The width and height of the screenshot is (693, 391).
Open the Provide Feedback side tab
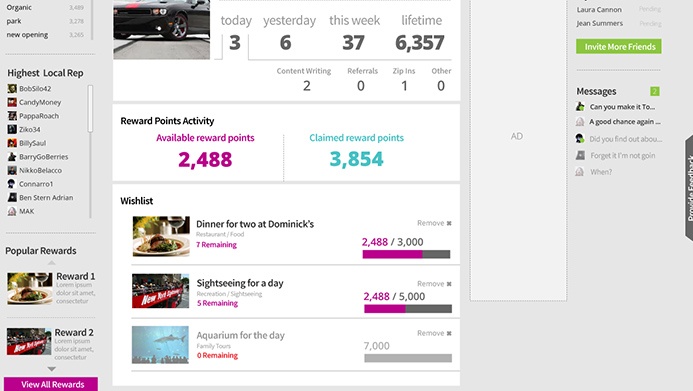click(689, 188)
